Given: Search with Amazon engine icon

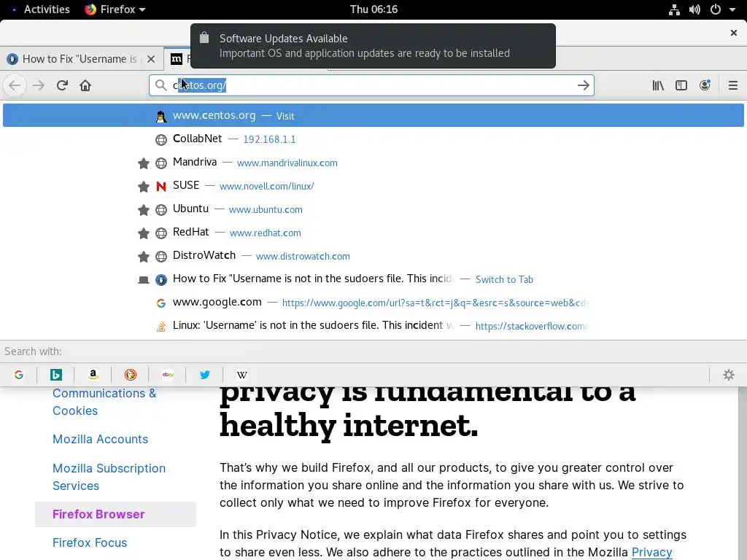Looking at the screenshot, I should pos(93,375).
